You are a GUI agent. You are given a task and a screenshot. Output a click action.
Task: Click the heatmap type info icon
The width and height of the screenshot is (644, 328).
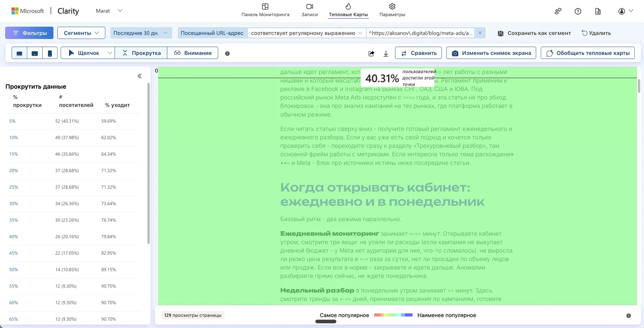coord(227,53)
